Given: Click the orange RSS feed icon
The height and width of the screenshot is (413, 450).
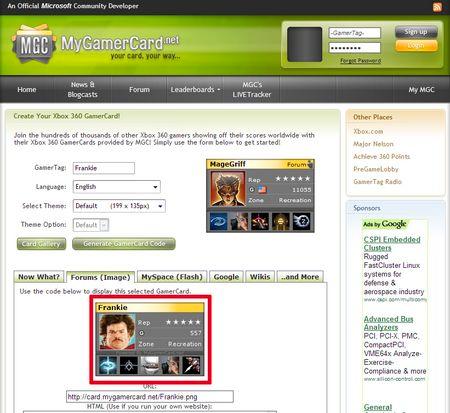Looking at the screenshot, I should click(437, 7).
